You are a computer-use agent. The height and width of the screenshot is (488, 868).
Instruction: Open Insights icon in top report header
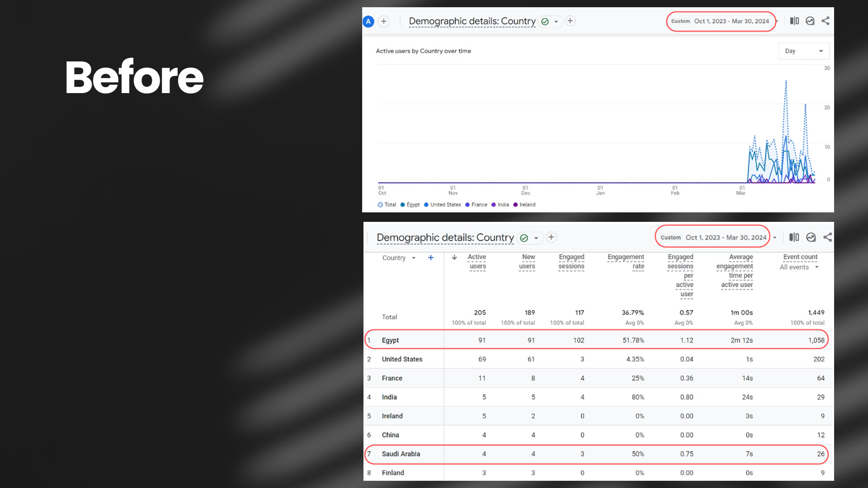[x=810, y=21]
